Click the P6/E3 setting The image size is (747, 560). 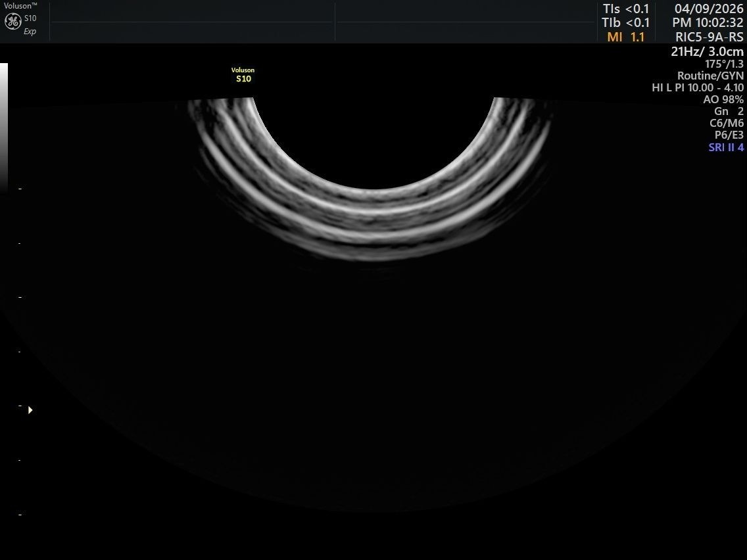tap(729, 135)
